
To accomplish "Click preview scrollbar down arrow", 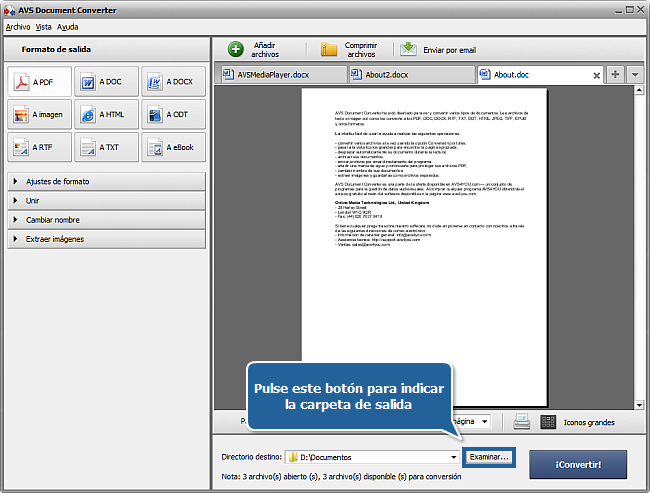I will tap(639, 405).
